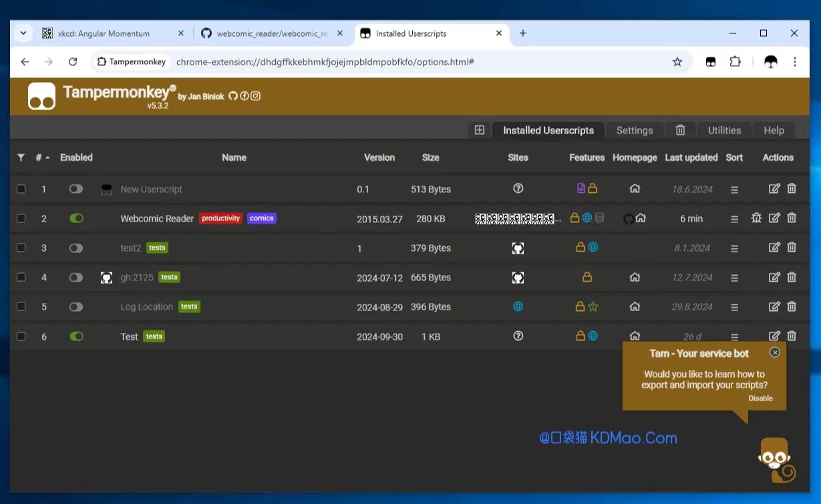
Task: Open the Webcomic Reader script name
Action: pos(157,218)
